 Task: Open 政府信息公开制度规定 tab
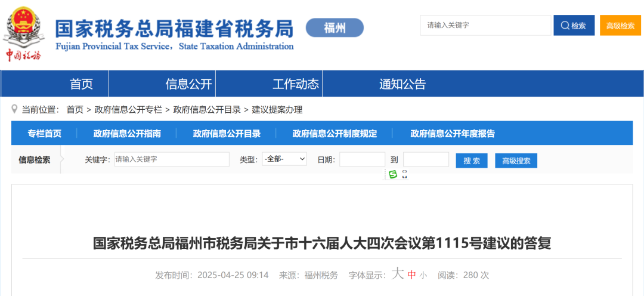click(x=335, y=134)
